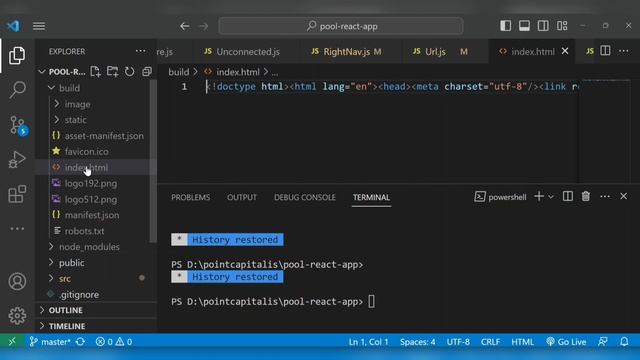The height and width of the screenshot is (360, 640).
Task: Split the terminal pane
Action: (567, 196)
